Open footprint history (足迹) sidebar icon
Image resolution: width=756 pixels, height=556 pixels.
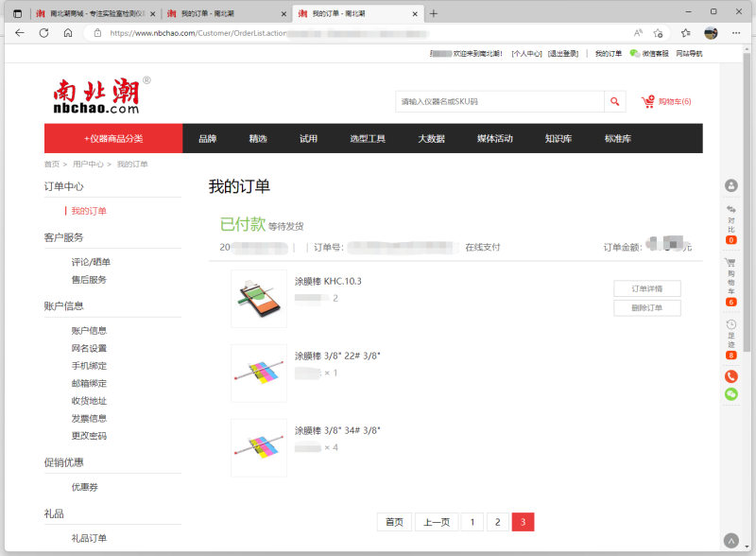pyautogui.click(x=730, y=339)
